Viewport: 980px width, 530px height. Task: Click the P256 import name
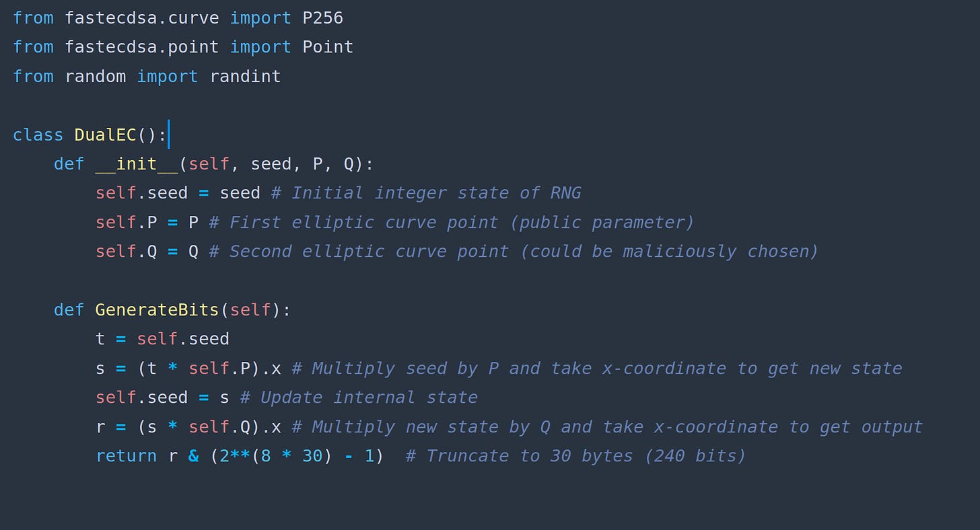[x=322, y=18]
